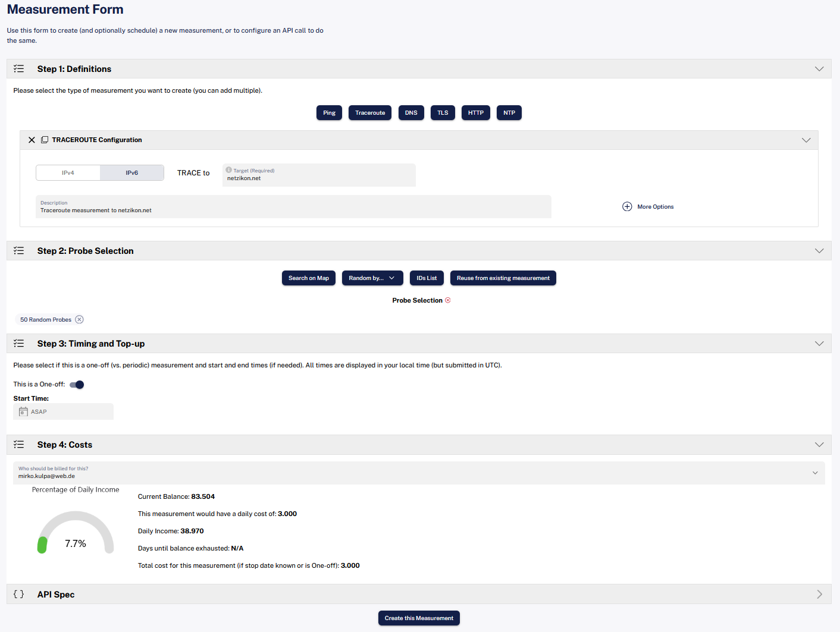
Task: Click Reuse from existing measurement
Action: 503,278
